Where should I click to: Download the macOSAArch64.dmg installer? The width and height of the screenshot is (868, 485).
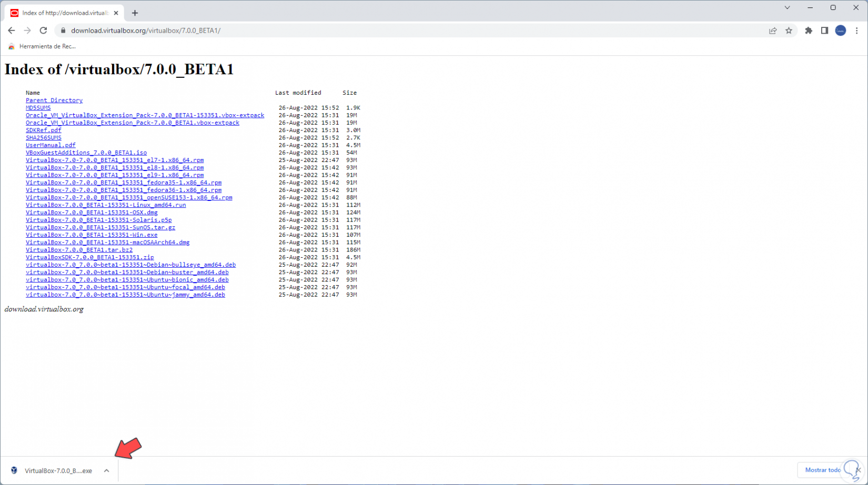[x=108, y=242]
